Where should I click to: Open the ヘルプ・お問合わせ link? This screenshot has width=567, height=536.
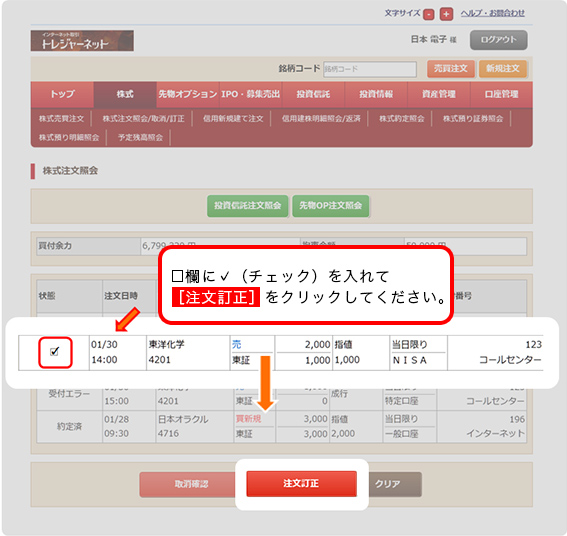coord(493,13)
